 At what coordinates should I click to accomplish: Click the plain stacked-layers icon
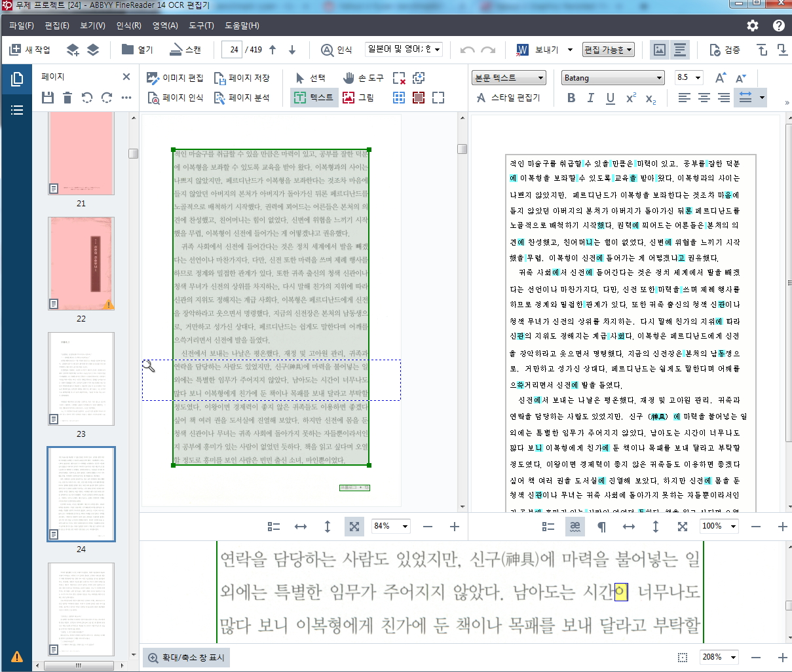pos(93,50)
